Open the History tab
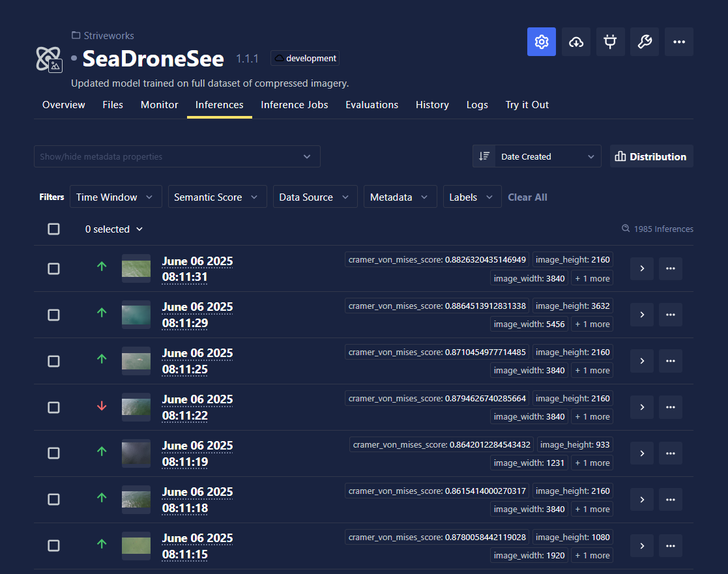 coord(432,105)
